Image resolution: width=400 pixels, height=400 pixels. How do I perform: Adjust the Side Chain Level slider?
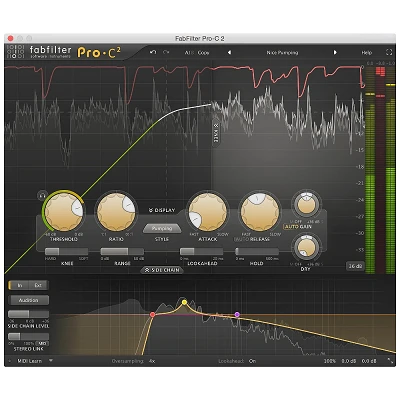pyautogui.click(x=29, y=314)
